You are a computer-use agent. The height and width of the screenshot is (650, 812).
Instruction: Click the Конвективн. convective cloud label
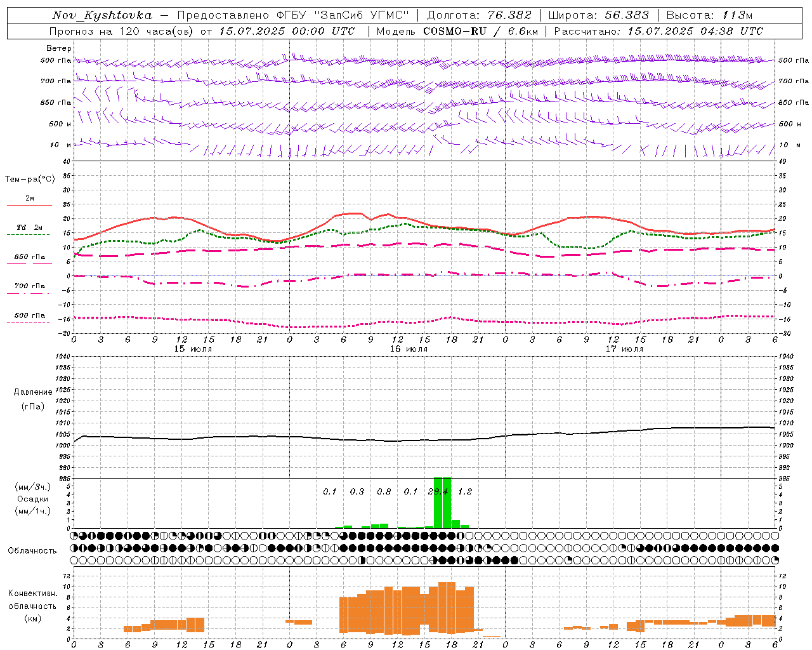(33, 594)
